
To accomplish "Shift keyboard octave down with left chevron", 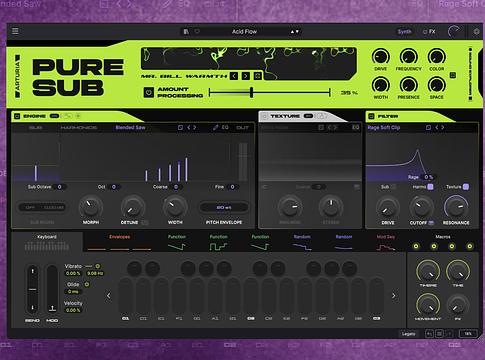I will tap(109, 296).
